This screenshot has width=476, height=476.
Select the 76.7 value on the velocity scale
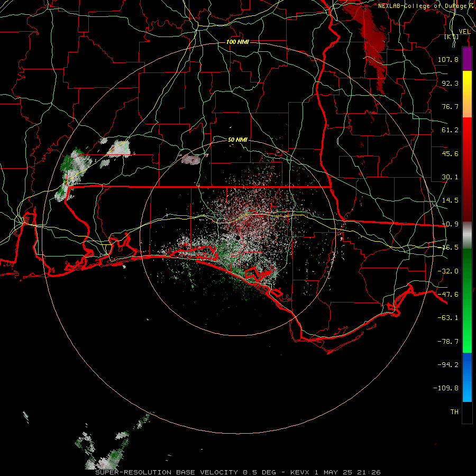point(450,106)
